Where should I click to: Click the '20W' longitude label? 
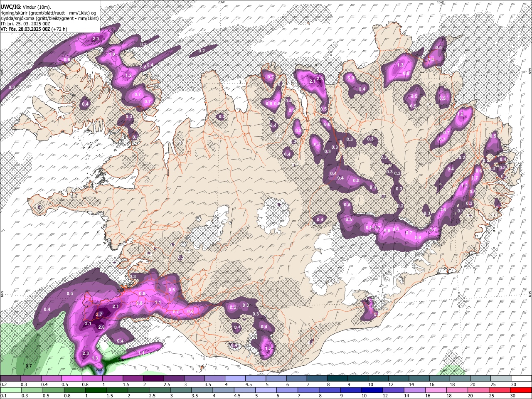pyautogui.click(x=221, y=2)
